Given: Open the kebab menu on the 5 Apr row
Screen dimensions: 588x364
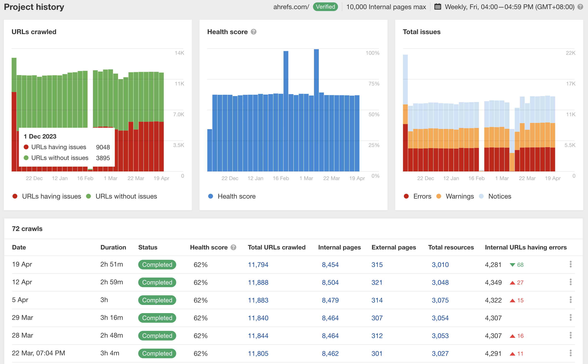Looking at the screenshot, I should (x=571, y=300).
